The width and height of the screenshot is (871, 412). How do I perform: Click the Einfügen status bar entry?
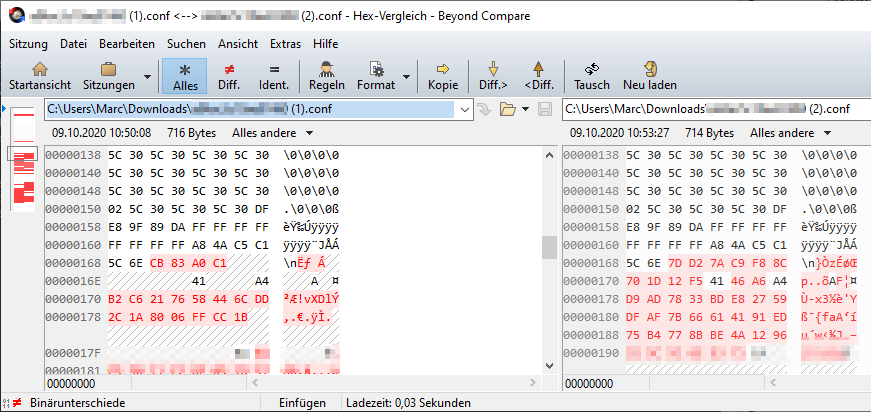pos(302,403)
